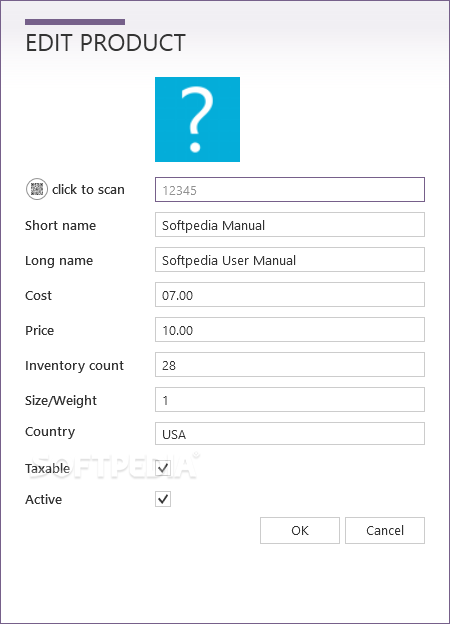Click the Taxable label text
The height and width of the screenshot is (624, 450).
click(47, 468)
